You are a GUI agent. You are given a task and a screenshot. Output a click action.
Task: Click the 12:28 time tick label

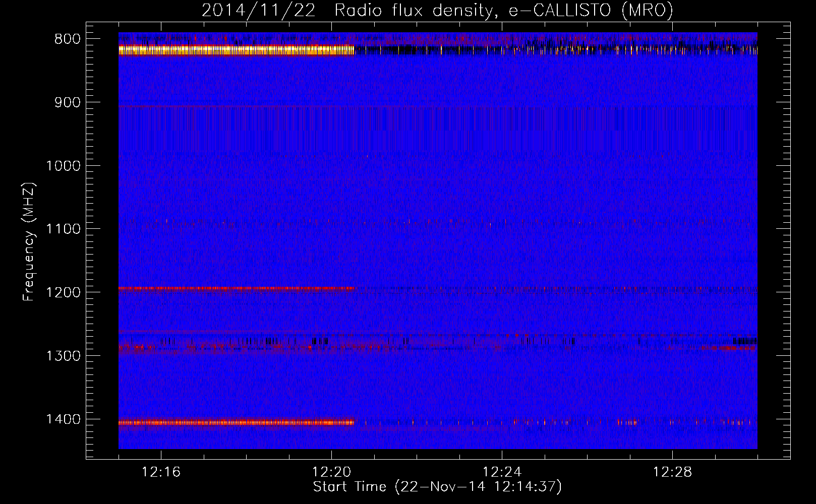coord(672,472)
